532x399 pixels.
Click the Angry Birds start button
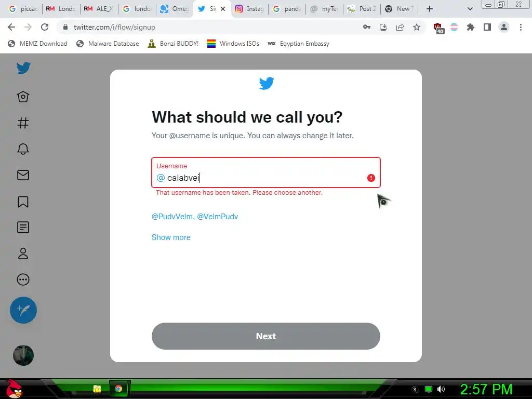(14, 389)
